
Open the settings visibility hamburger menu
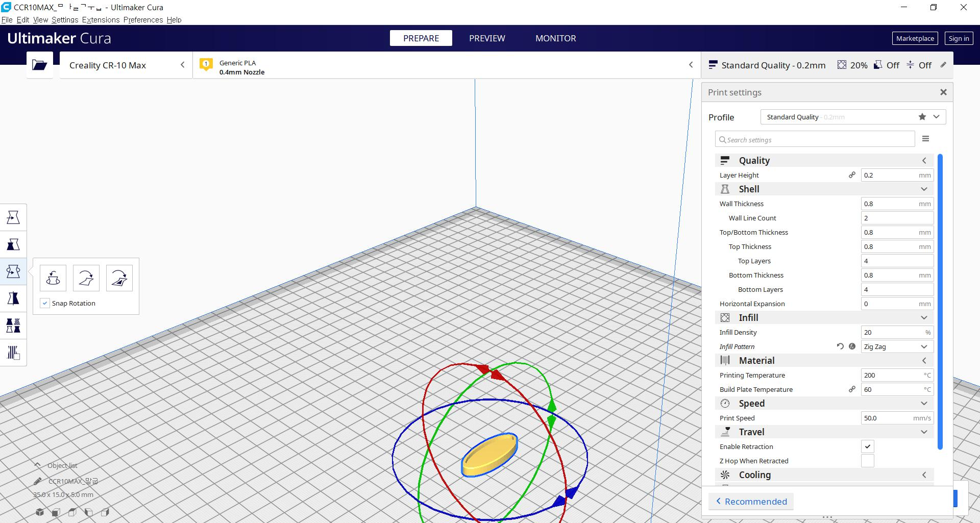click(x=926, y=139)
